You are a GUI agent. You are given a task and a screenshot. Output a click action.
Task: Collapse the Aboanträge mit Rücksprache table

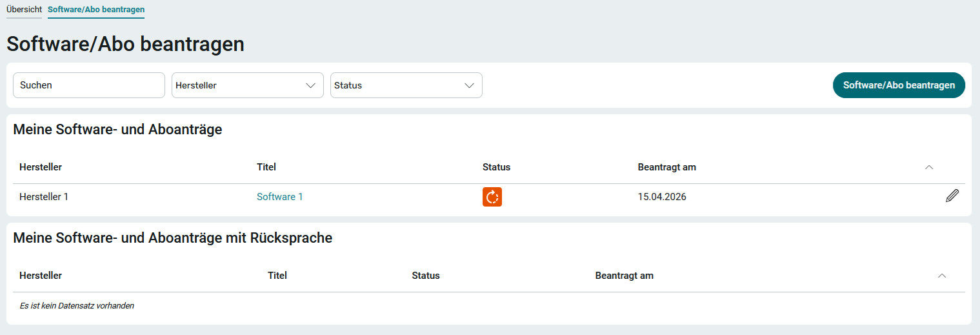point(941,276)
